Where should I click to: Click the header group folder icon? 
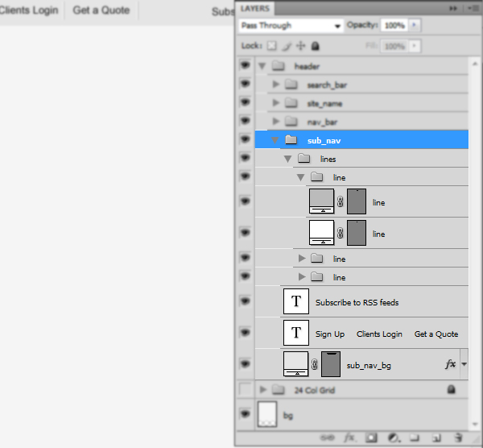point(279,66)
